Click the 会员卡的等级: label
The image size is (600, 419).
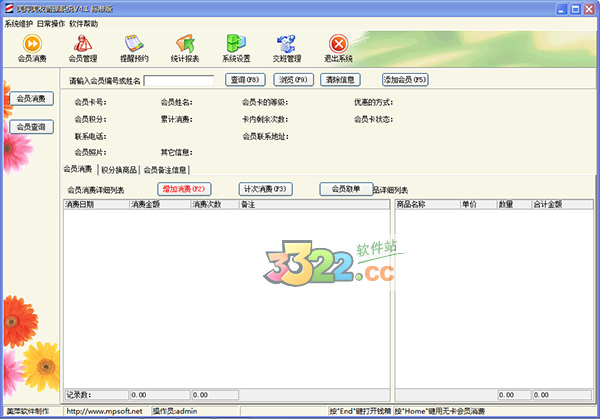(265, 102)
